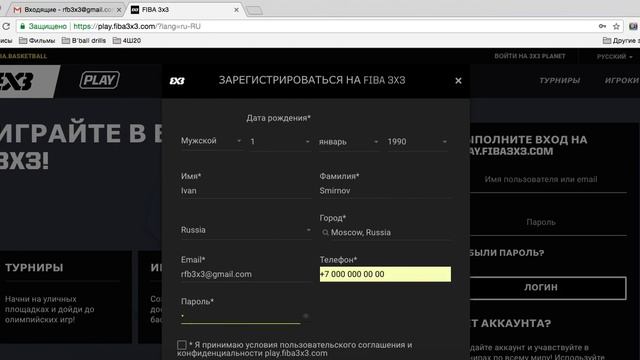
Task: Open the birth year dropdown showing 1990
Action: point(417,142)
